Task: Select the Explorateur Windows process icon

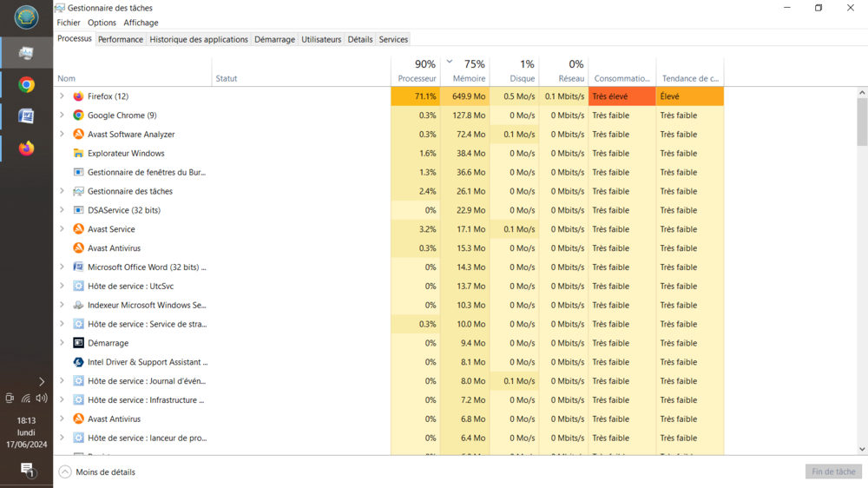Action: tap(78, 154)
